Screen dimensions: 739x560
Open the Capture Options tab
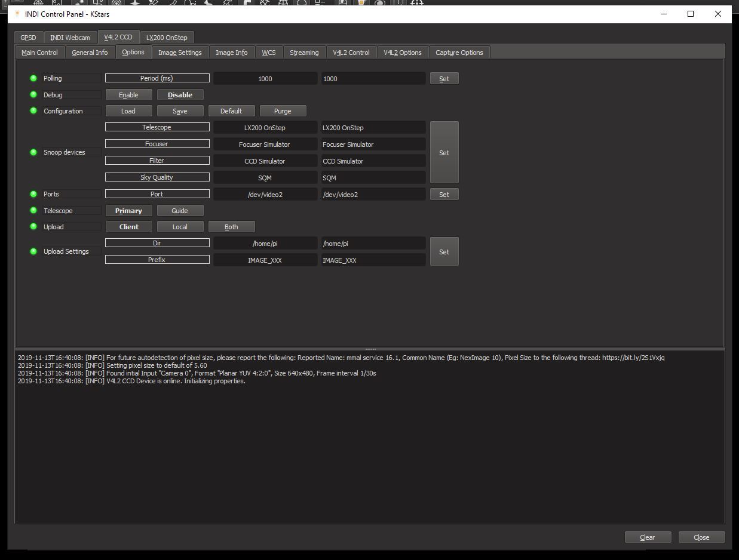tap(459, 53)
